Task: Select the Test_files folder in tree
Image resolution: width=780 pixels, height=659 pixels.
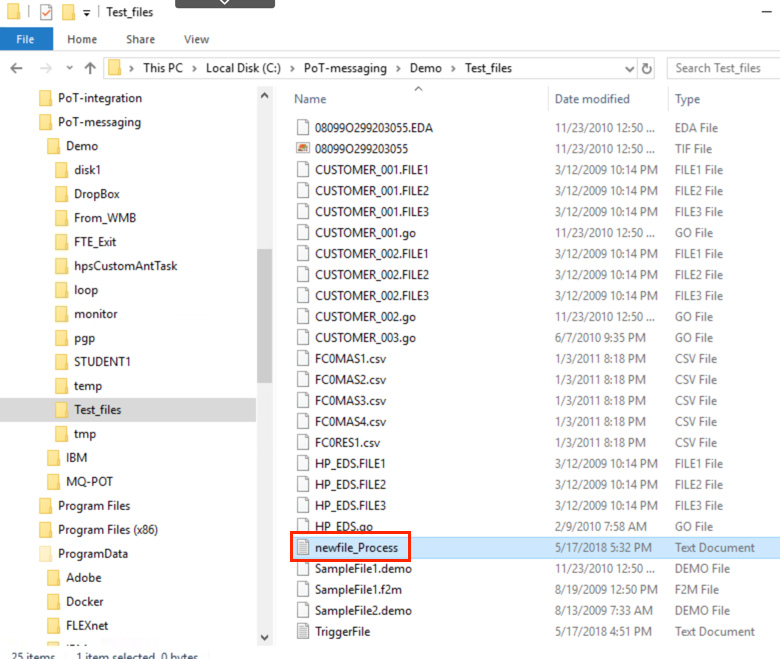Action: (x=98, y=410)
